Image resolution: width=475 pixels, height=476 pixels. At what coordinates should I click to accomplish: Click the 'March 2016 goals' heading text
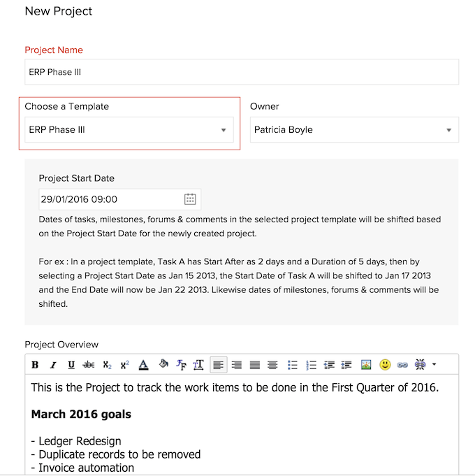click(x=81, y=414)
